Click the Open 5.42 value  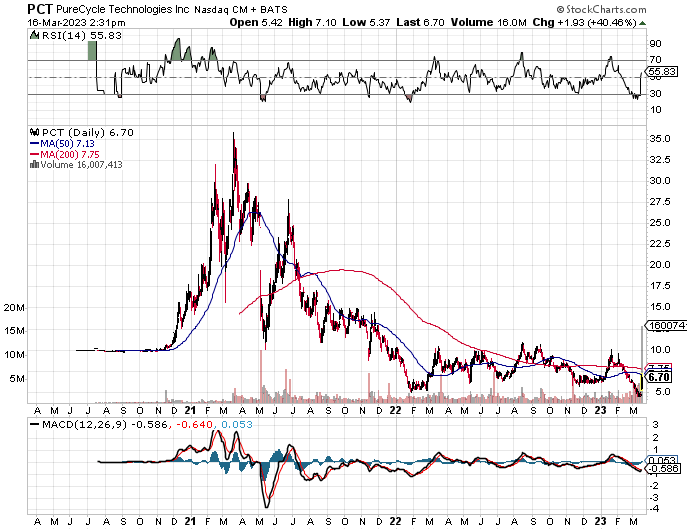[x=256, y=22]
